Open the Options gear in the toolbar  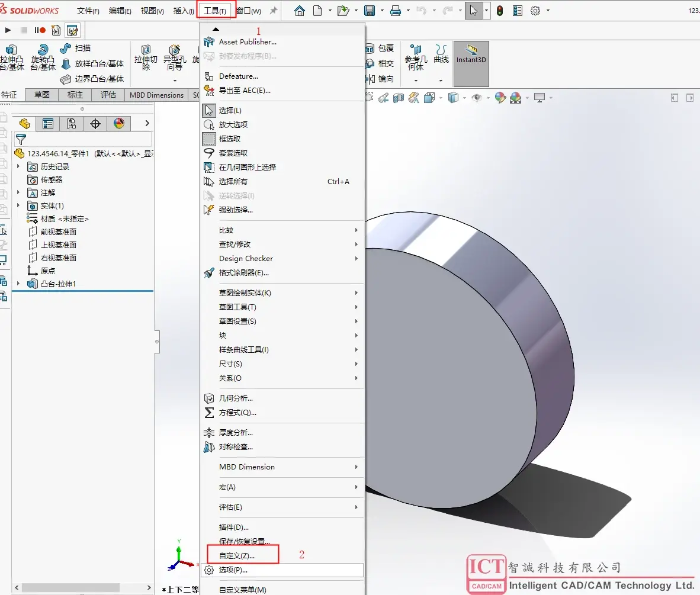(535, 11)
